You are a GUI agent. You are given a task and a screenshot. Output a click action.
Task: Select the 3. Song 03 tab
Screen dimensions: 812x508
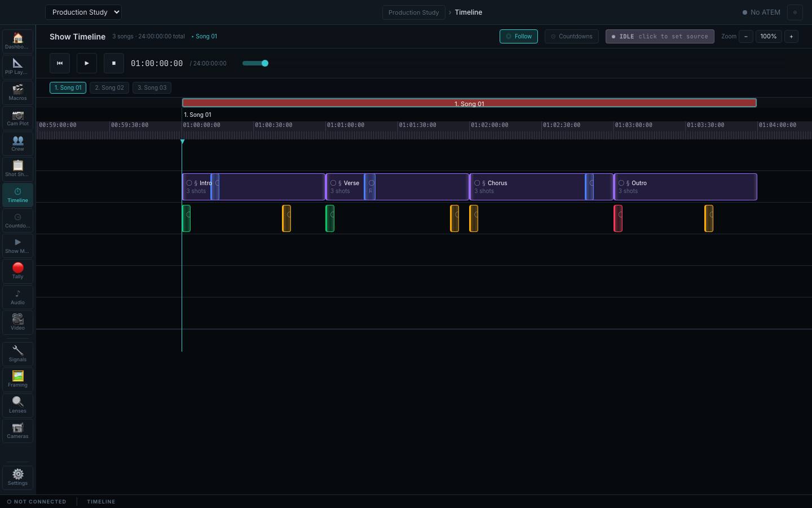click(152, 87)
